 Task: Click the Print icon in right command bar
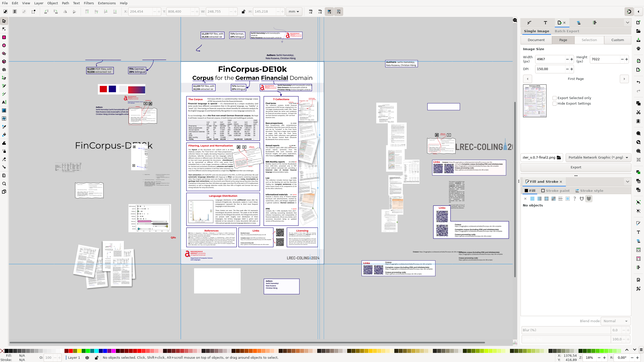point(638,48)
